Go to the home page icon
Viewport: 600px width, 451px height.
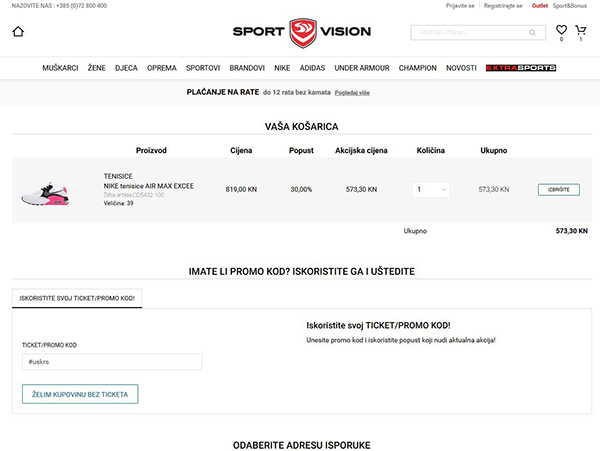tap(18, 31)
